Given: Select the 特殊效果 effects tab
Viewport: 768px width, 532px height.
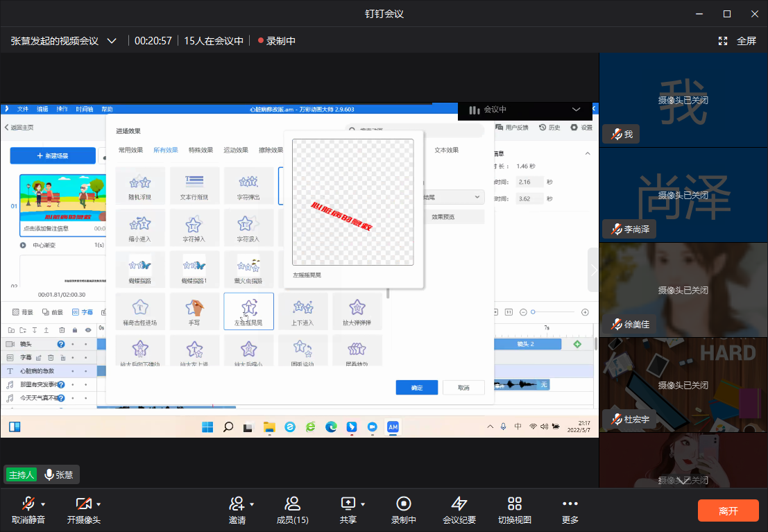Looking at the screenshot, I should 200,150.
